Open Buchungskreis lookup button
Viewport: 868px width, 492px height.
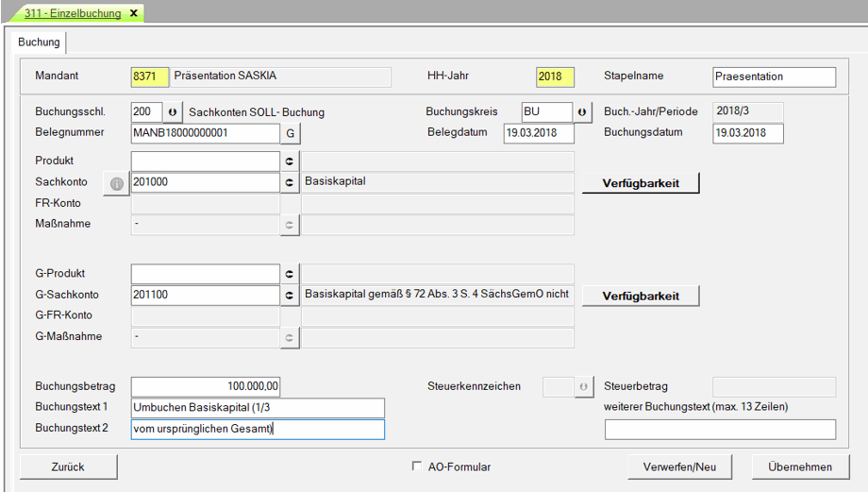click(582, 112)
